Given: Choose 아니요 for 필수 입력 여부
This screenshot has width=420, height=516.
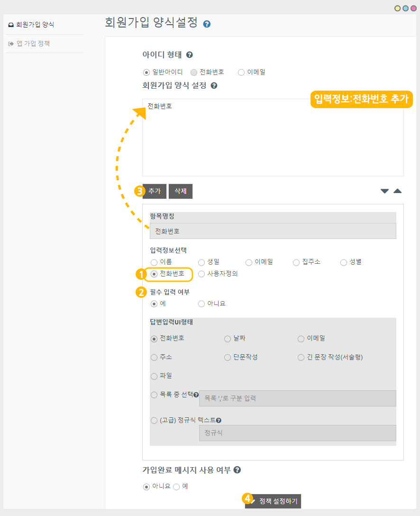Looking at the screenshot, I should point(201,304).
